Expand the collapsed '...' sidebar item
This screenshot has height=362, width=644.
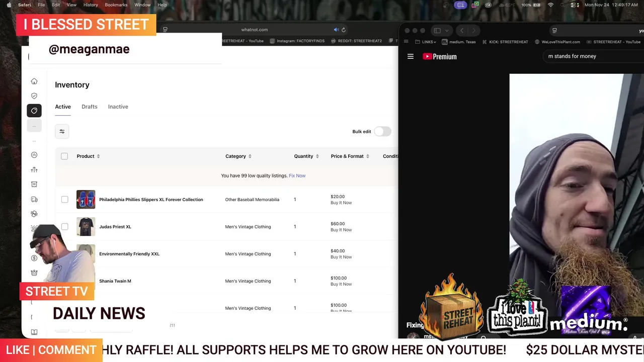click(34, 126)
